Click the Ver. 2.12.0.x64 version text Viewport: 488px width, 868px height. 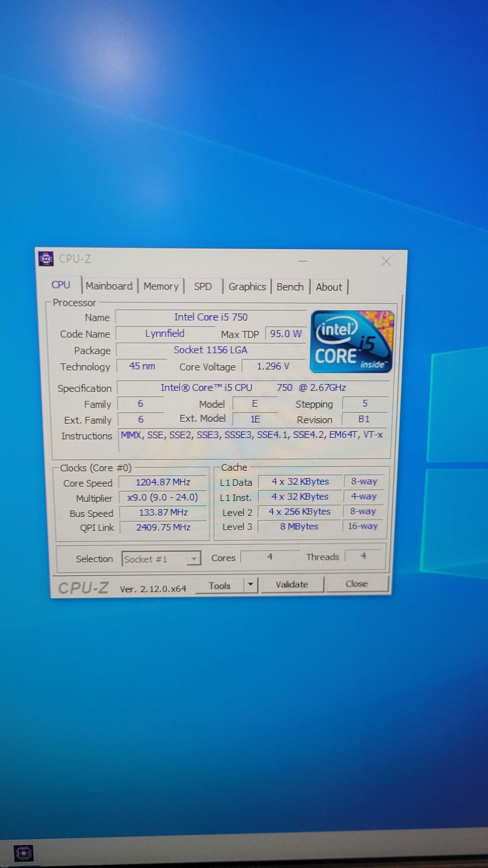tap(153, 589)
